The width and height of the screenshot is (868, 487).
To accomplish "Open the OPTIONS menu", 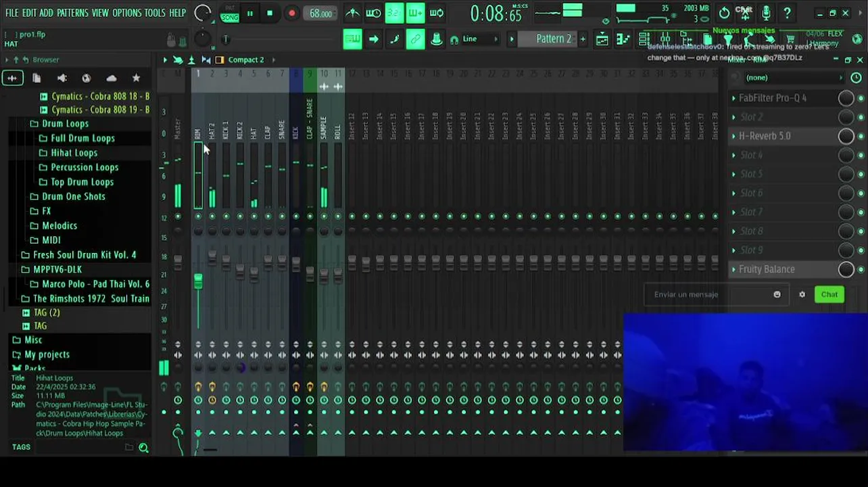I will [126, 13].
